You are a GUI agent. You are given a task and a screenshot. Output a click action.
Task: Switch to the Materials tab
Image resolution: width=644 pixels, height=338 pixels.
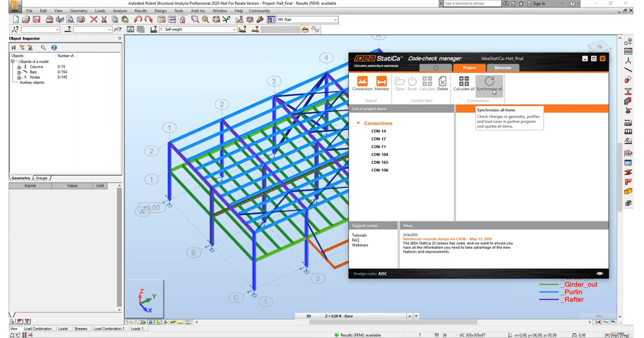pyautogui.click(x=502, y=68)
